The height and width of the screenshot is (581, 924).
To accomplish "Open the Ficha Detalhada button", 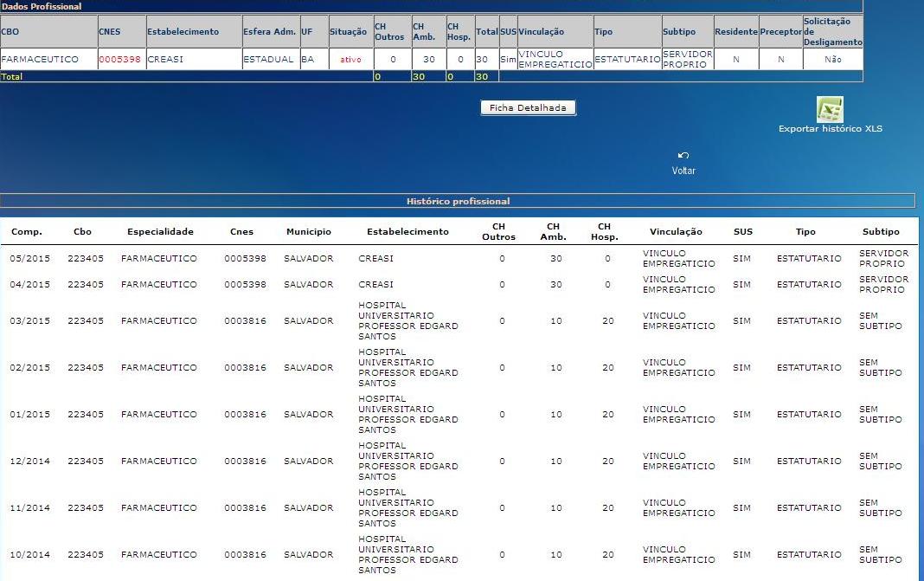I will point(528,108).
